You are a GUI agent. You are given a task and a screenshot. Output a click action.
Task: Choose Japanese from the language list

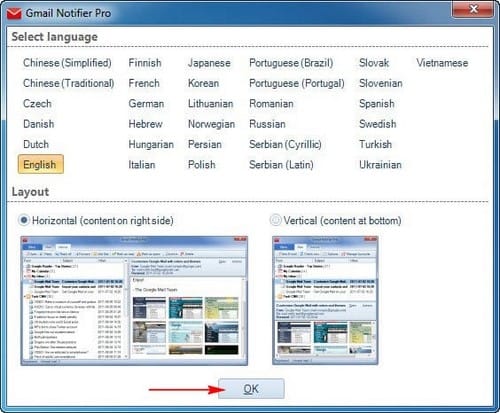coord(209,63)
